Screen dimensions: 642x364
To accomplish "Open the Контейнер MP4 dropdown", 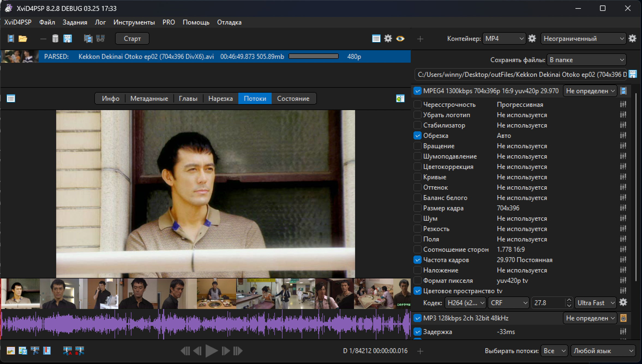I will coord(504,38).
